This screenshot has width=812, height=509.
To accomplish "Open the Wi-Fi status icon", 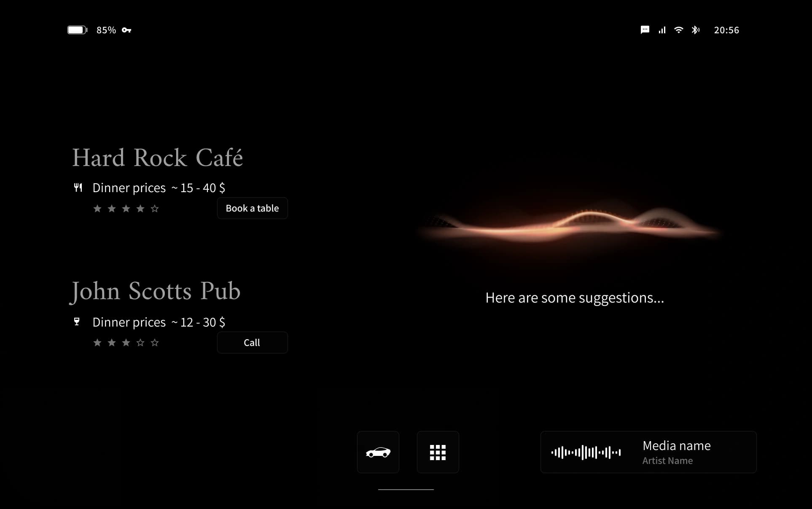I will pyautogui.click(x=678, y=30).
